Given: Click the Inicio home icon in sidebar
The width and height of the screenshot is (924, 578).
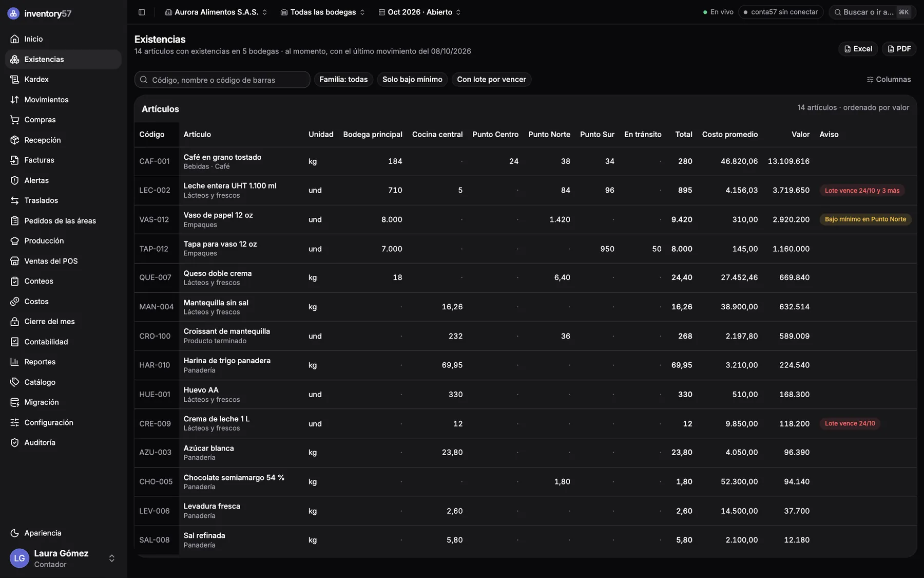Looking at the screenshot, I should pos(14,39).
